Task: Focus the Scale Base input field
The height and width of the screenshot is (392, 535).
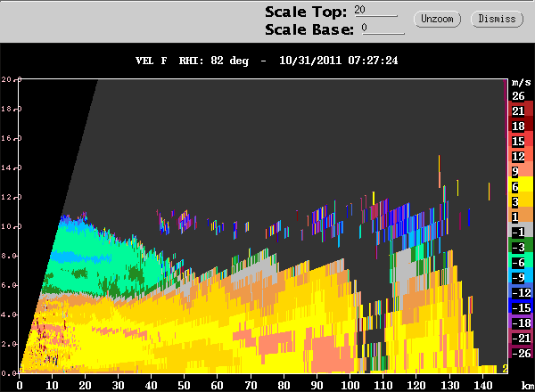Action: [382, 28]
